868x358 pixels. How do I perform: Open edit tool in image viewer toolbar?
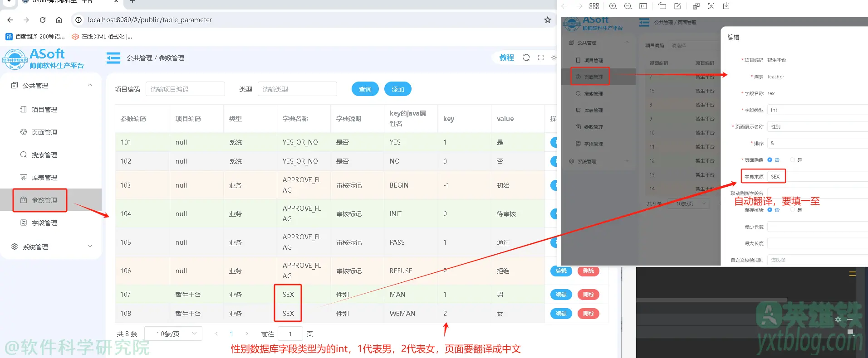coord(677,6)
